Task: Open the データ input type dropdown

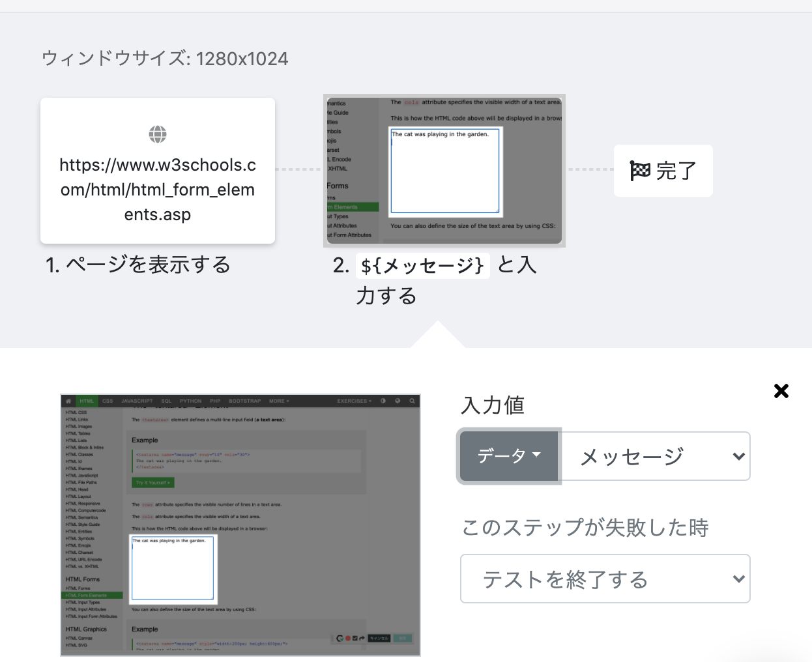Action: pos(509,456)
